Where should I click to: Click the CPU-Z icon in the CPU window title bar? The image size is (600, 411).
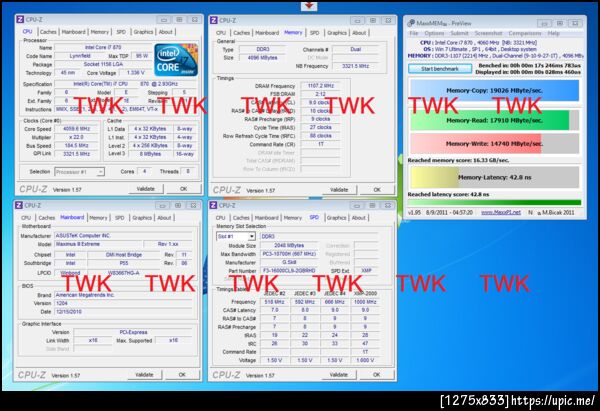click(20, 20)
